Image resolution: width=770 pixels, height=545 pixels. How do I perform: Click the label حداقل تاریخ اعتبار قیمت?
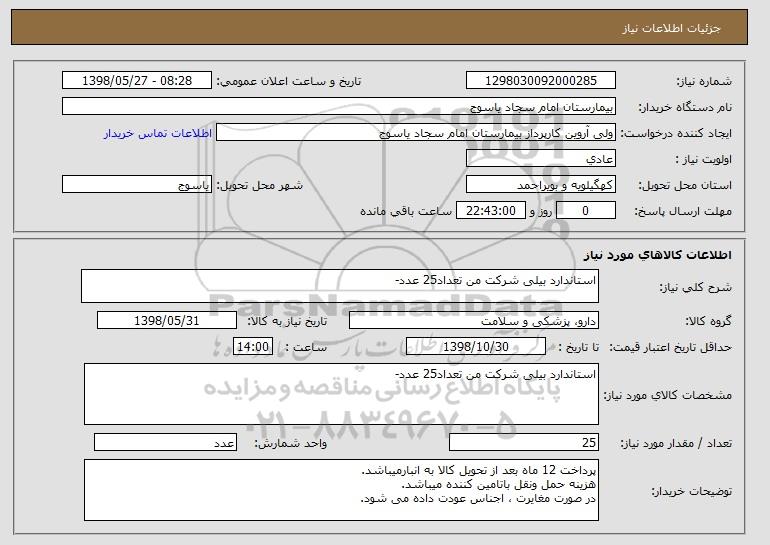(671, 347)
